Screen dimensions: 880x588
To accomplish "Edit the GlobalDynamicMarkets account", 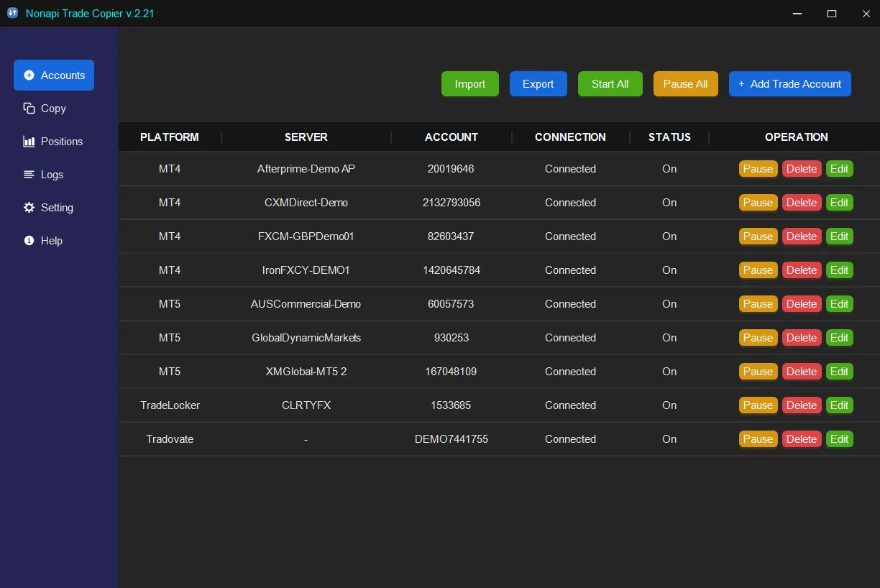I will coord(840,338).
